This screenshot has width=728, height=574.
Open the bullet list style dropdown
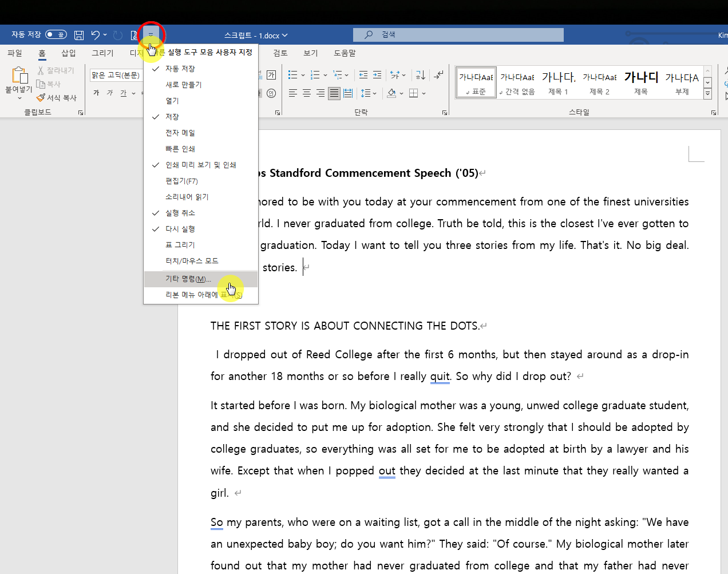pos(303,75)
